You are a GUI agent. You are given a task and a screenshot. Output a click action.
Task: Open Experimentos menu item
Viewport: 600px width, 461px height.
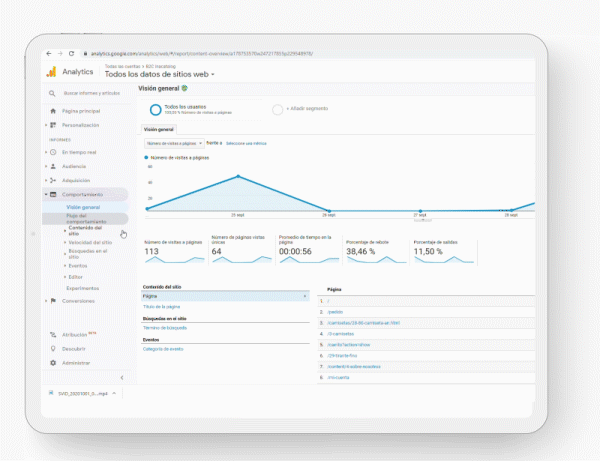pyautogui.click(x=83, y=288)
